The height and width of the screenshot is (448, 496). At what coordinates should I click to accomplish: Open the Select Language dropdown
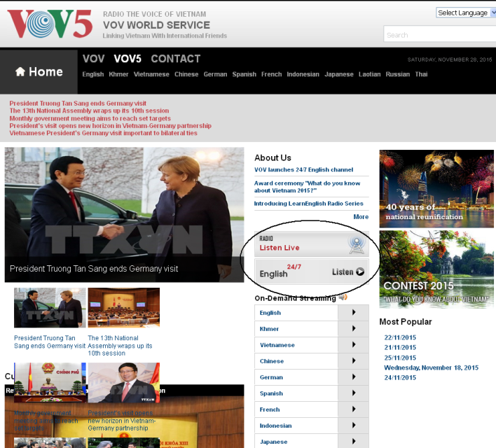click(464, 13)
